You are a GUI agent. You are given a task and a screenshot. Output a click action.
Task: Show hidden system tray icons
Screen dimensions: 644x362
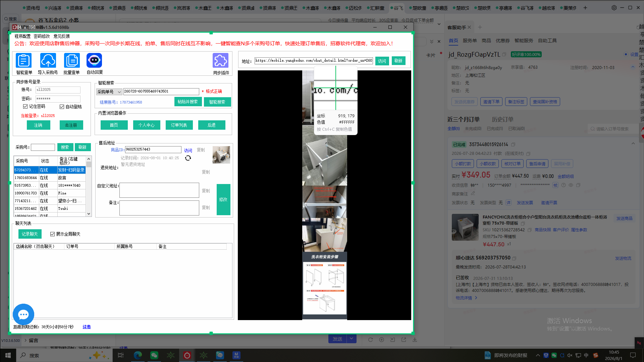point(538,355)
